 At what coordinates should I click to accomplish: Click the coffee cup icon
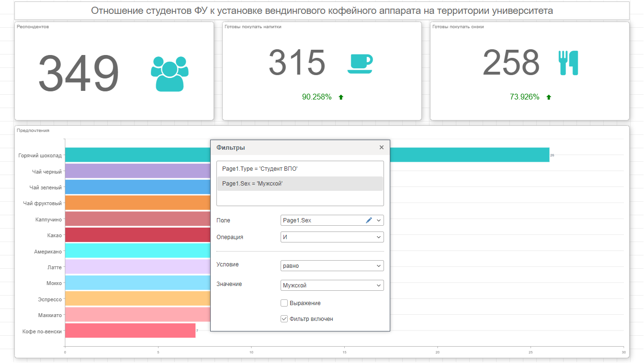(360, 64)
